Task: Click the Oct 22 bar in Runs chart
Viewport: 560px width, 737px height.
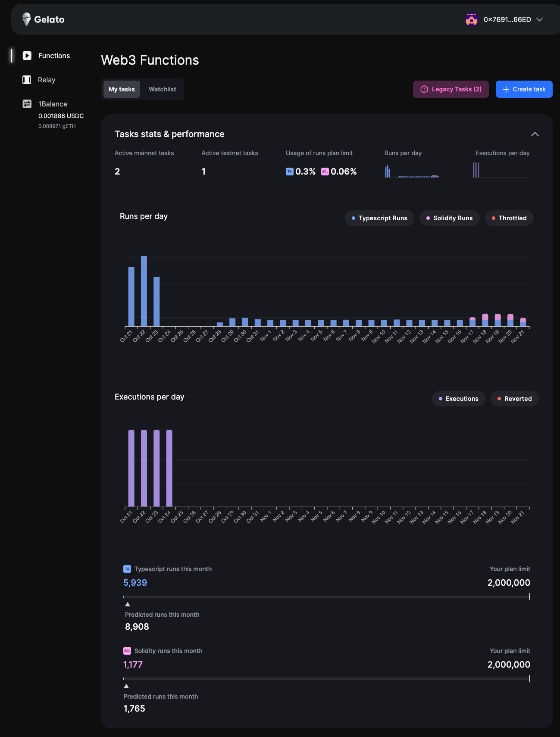Action: click(144, 291)
